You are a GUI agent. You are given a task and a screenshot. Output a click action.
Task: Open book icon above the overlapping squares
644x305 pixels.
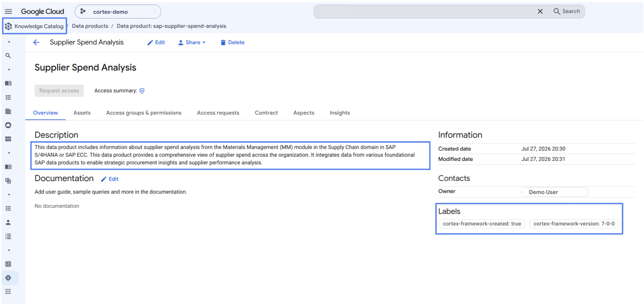point(8,167)
